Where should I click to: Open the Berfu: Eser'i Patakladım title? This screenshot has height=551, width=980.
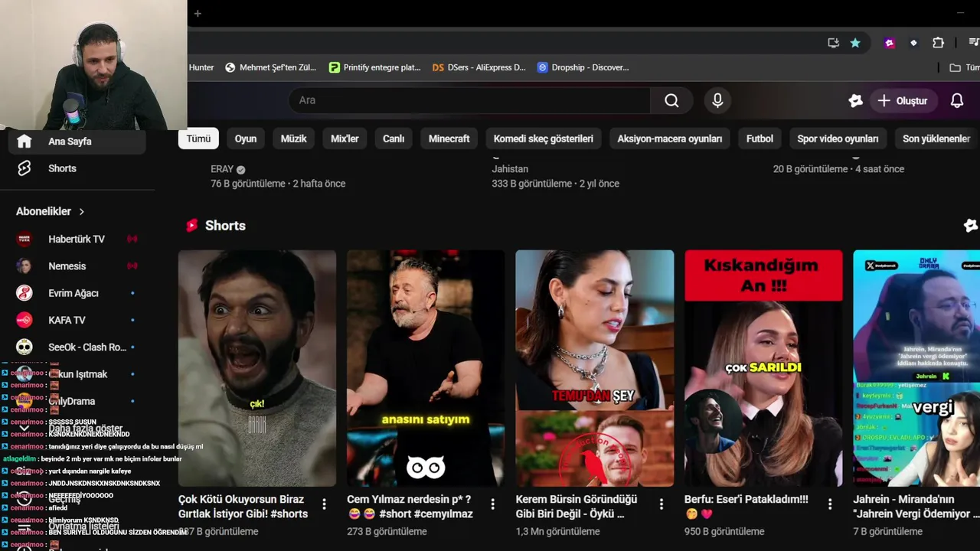(746, 507)
